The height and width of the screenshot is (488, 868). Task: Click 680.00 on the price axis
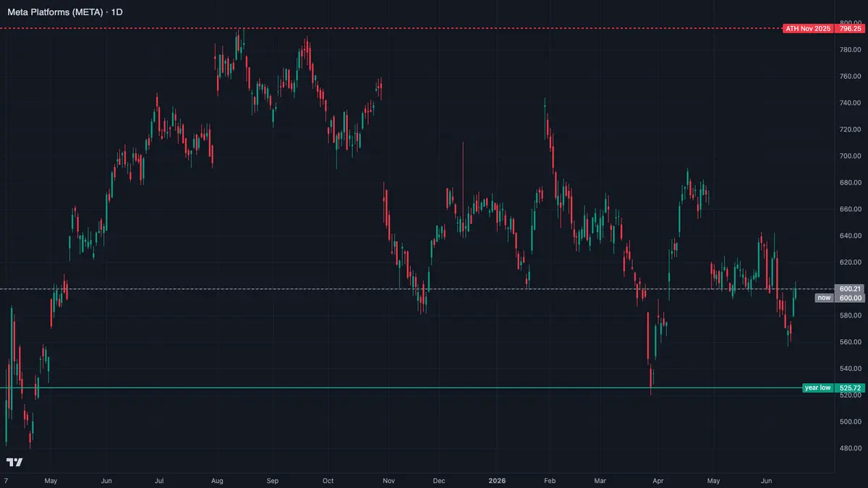[849, 182]
